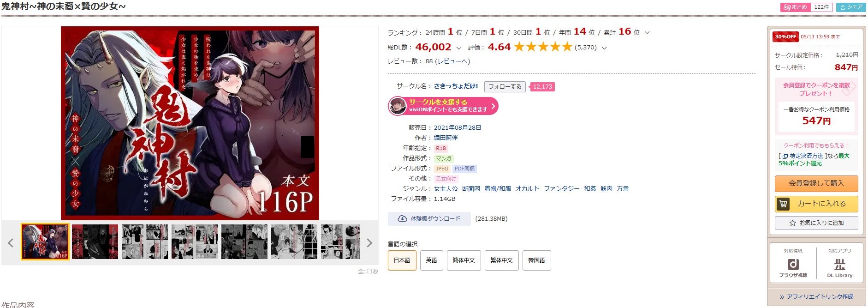Viewport: 868px width, 308px height.
Task: Select 英語 language option
Action: coord(431,260)
